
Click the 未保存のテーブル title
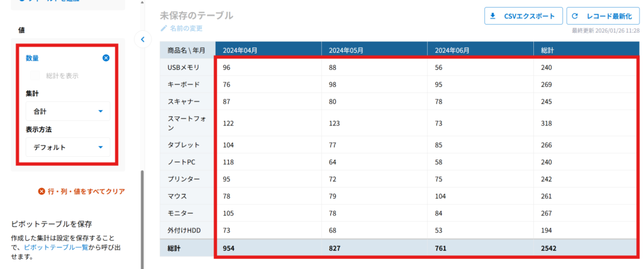[x=196, y=15]
